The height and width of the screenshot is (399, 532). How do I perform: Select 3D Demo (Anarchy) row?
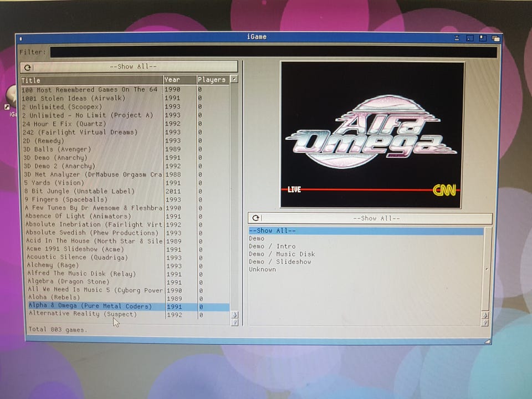(127, 157)
